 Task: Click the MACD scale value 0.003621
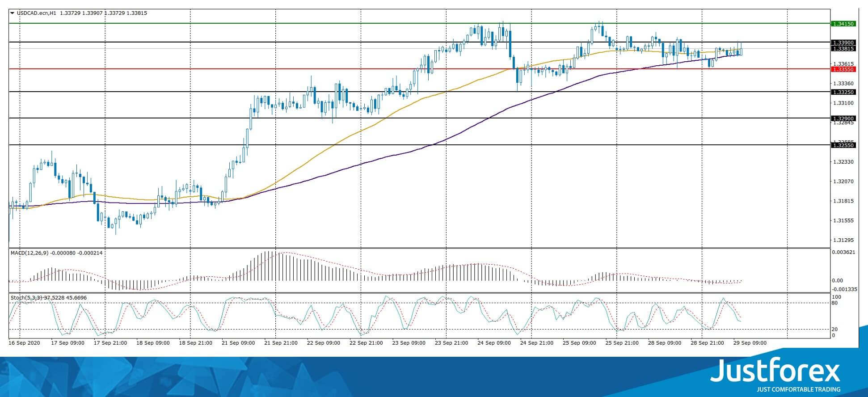coord(843,252)
